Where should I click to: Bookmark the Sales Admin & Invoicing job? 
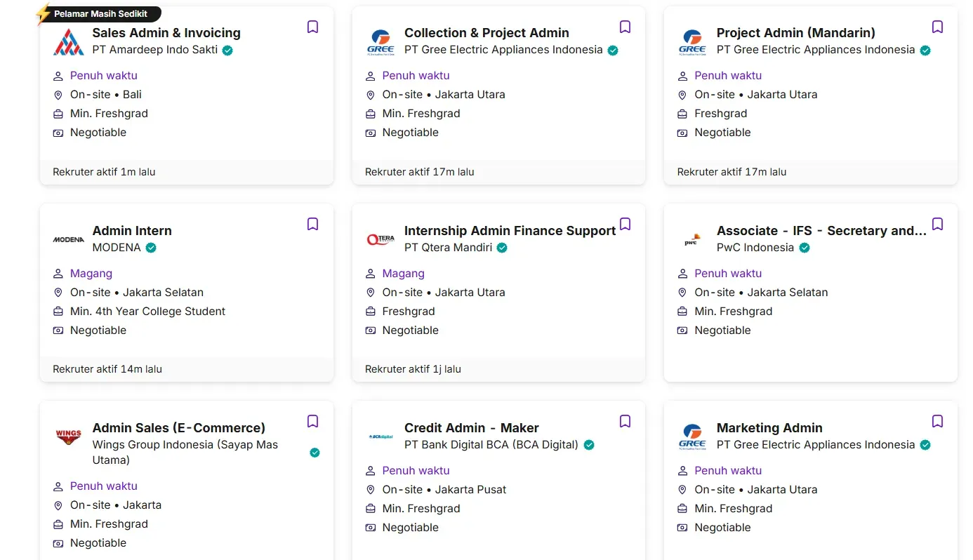(312, 27)
